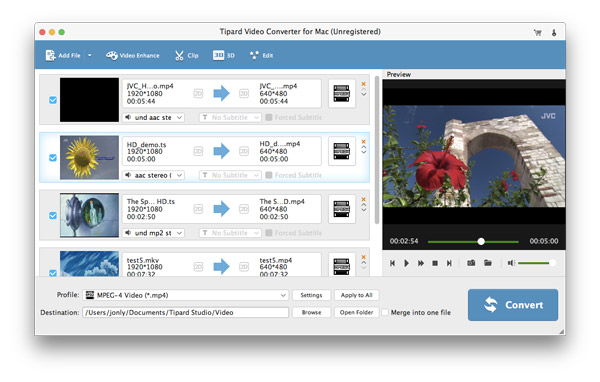Viewport: 600px width, 382px height.
Task: Click output format icon for JVC_H...o.mp4
Action: (x=342, y=94)
